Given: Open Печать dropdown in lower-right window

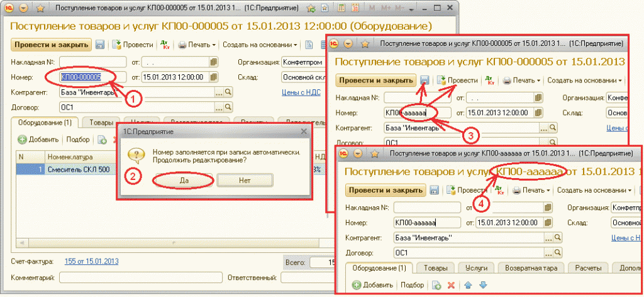Looking at the screenshot, I should (532, 190).
